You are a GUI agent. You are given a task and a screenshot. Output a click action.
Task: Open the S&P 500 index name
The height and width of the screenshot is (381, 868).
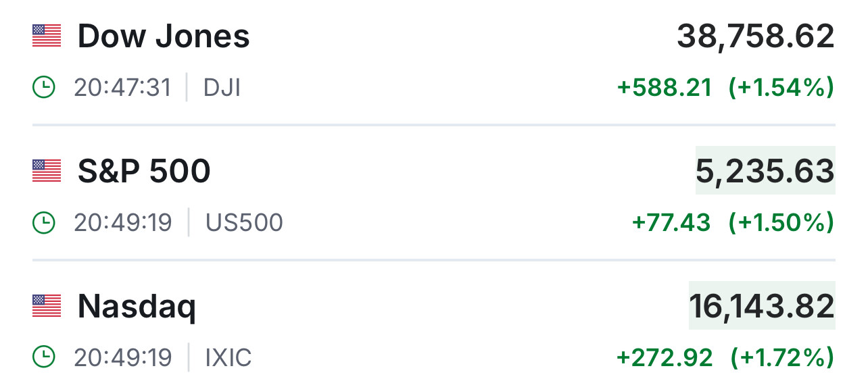(144, 172)
